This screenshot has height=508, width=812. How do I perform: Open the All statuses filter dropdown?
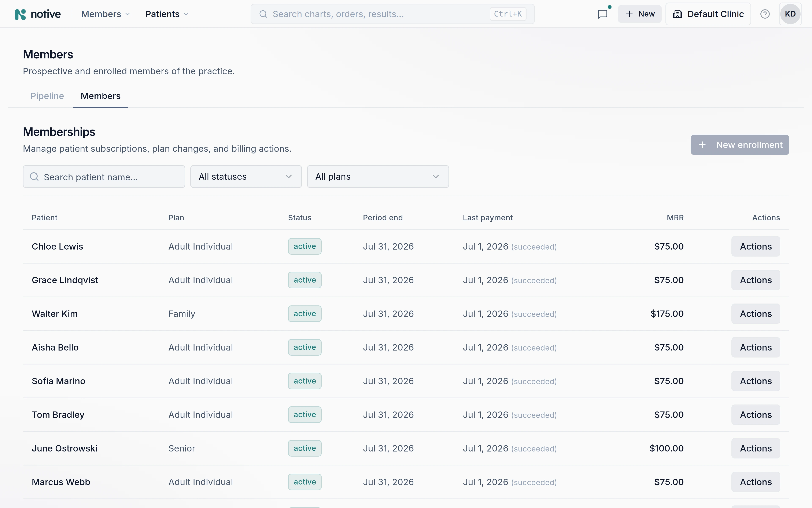pos(246,176)
